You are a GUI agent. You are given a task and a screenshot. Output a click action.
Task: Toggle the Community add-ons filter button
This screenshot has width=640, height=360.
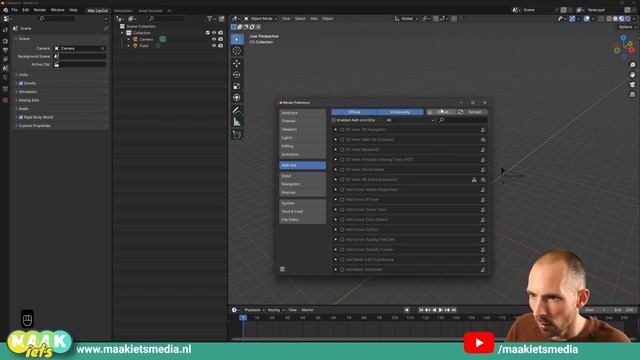pos(400,112)
